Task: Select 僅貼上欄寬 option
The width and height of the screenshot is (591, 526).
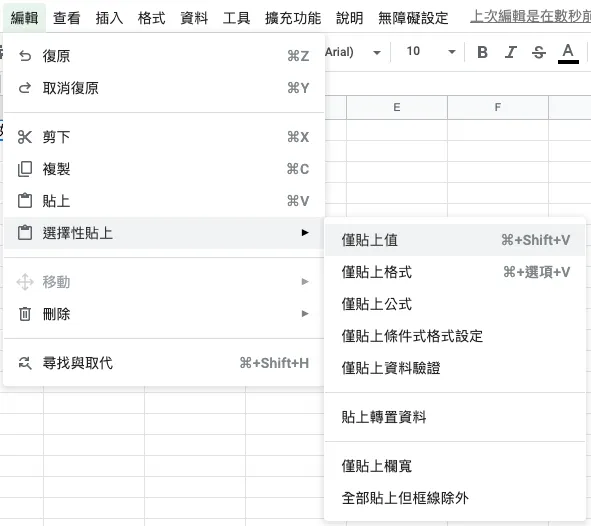Action: coord(455,466)
